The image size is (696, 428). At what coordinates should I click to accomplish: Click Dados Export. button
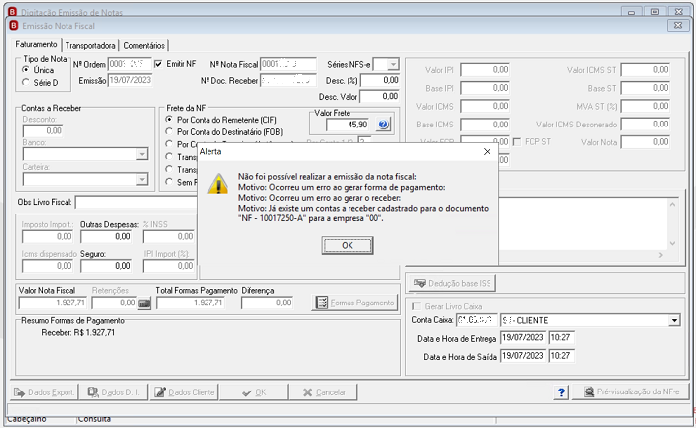pyautogui.click(x=44, y=392)
